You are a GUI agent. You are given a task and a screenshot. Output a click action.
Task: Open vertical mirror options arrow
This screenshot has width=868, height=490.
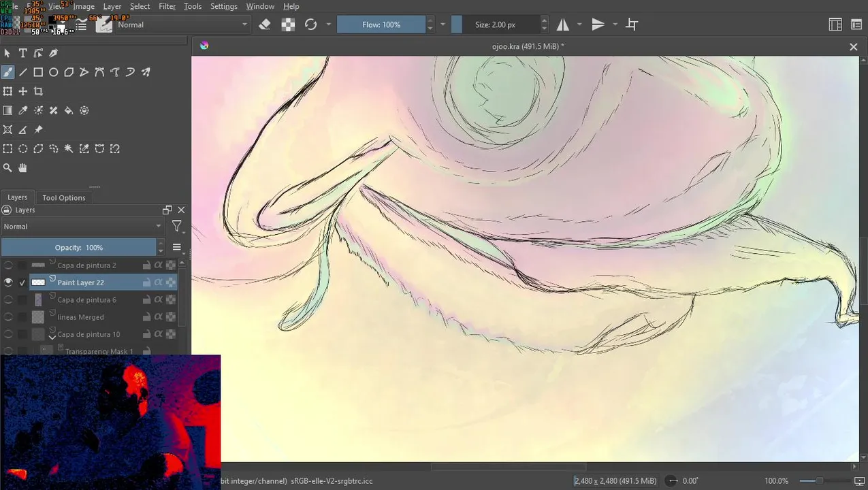(x=615, y=24)
